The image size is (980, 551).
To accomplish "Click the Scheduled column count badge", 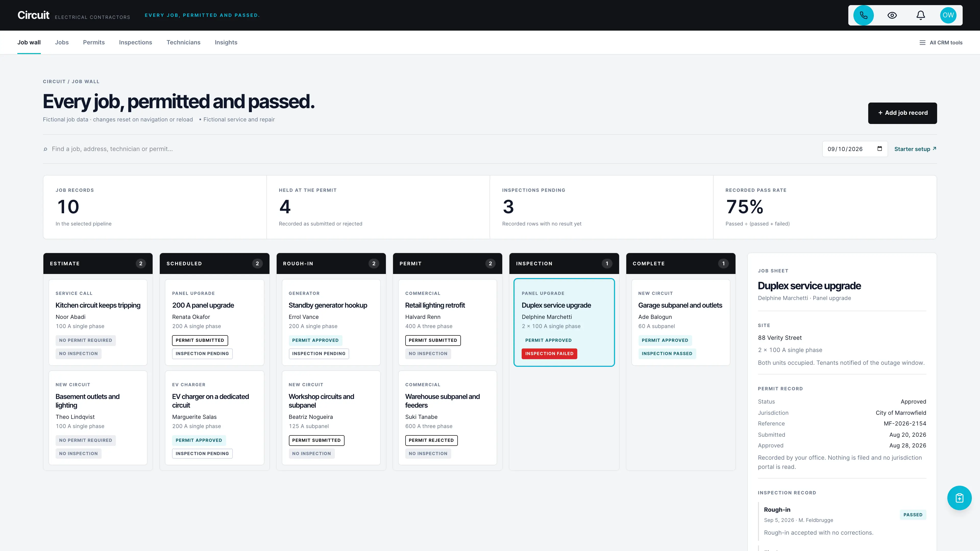I will 257,264.
